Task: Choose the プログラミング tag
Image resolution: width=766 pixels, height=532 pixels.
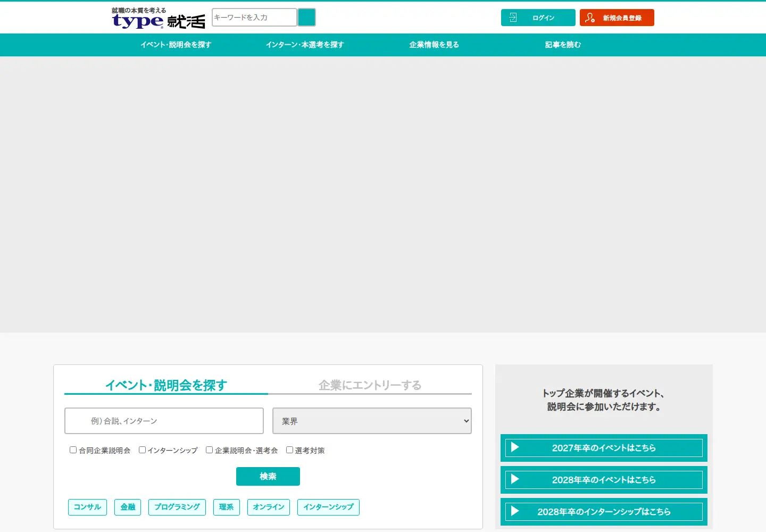Action: coord(177,507)
